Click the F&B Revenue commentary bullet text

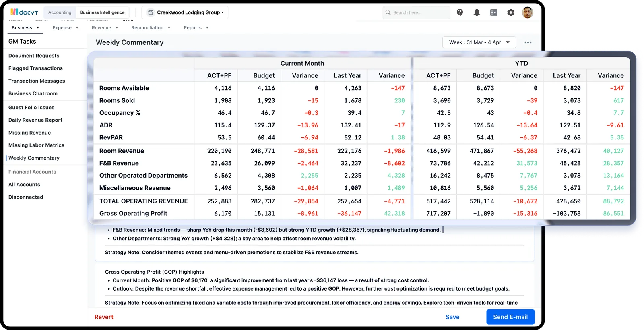[277, 230]
